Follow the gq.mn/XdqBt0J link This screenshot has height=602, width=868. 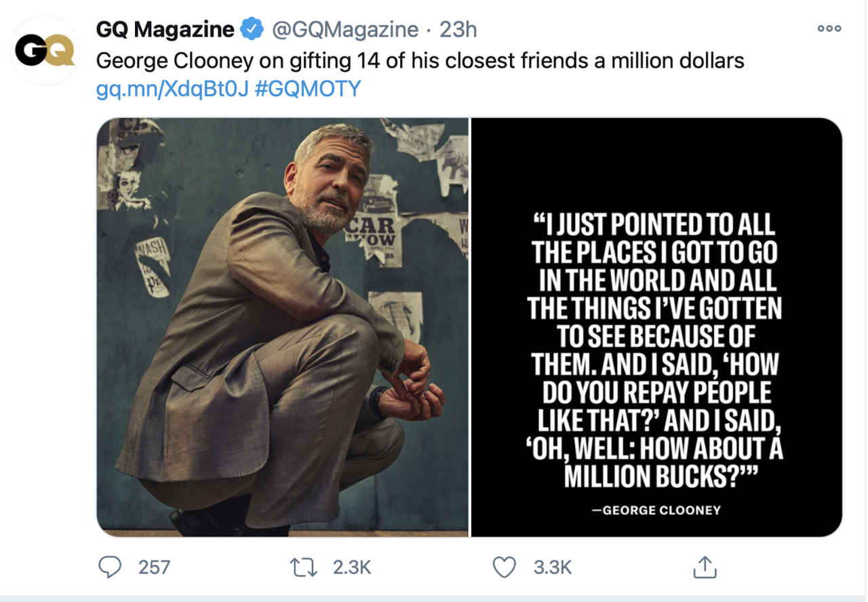[173, 90]
